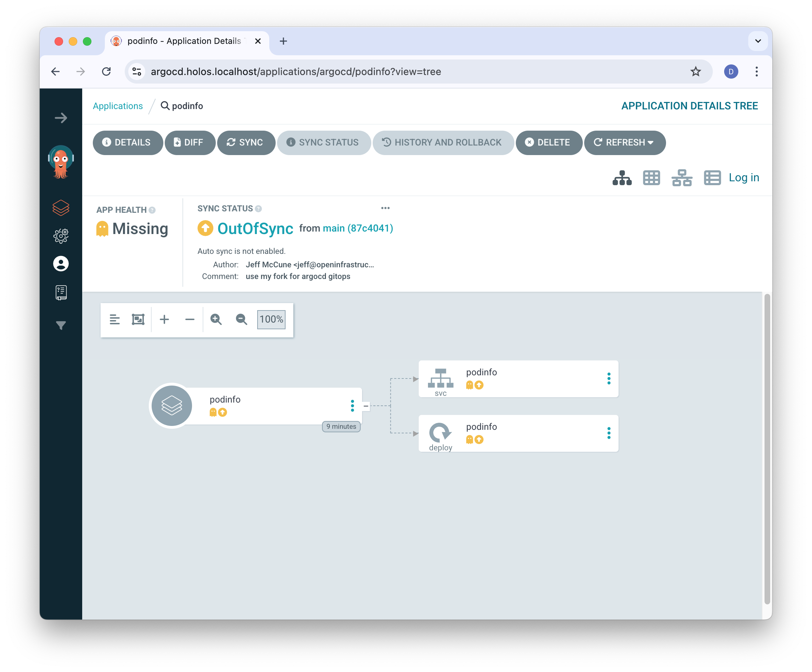Click the network topology view icon
812x672 pixels.
point(681,178)
